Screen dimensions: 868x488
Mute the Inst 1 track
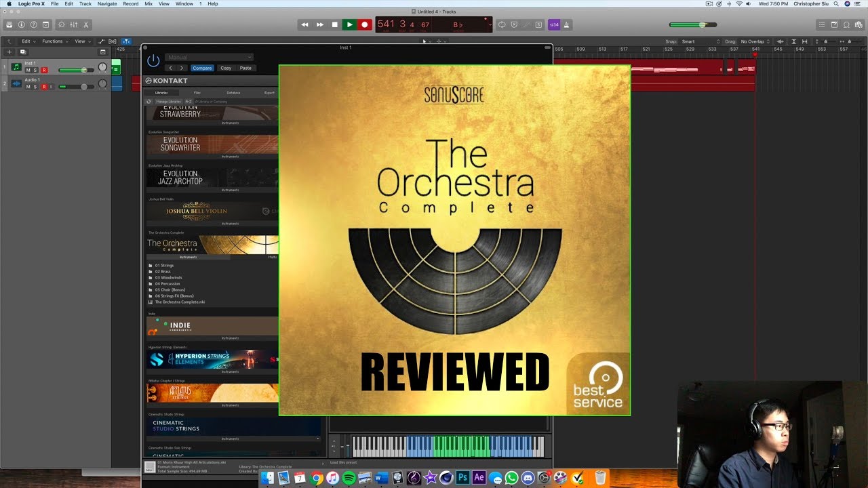click(28, 70)
